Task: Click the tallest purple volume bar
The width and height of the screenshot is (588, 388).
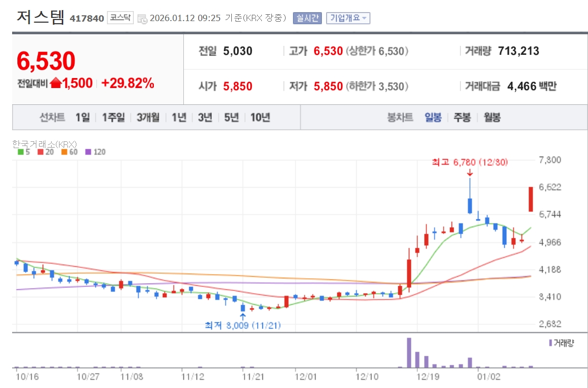Action: (x=409, y=353)
